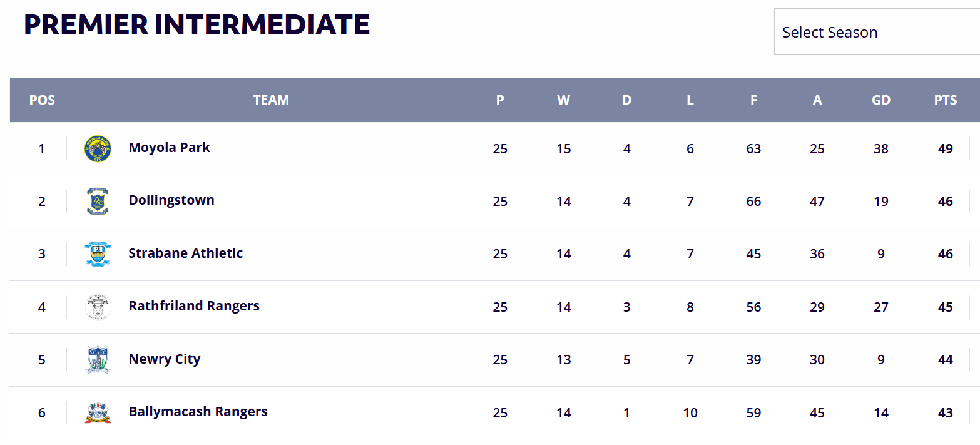
Task: Click the Rathfriland Rangers club crest
Action: click(98, 307)
